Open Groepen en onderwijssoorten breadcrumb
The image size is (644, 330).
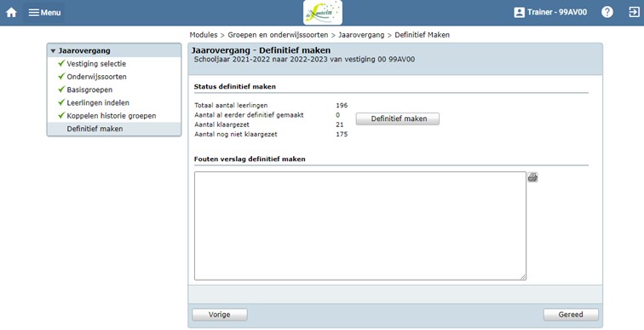278,35
